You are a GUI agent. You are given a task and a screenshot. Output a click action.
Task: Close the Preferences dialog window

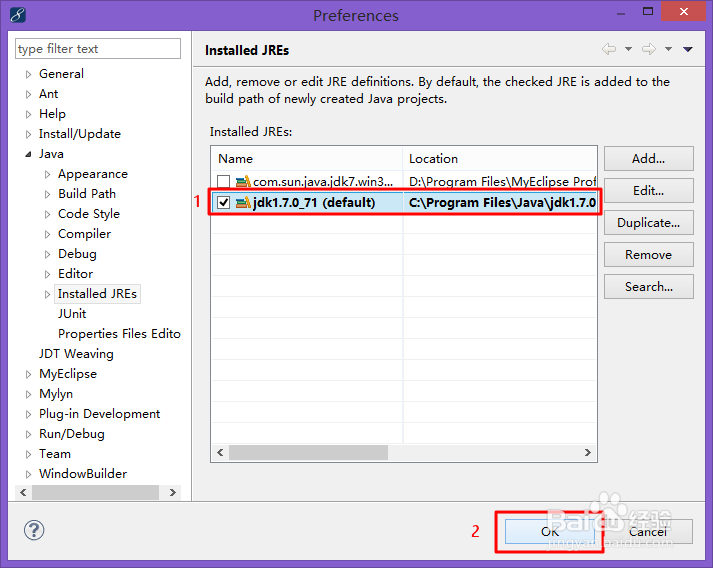683,11
